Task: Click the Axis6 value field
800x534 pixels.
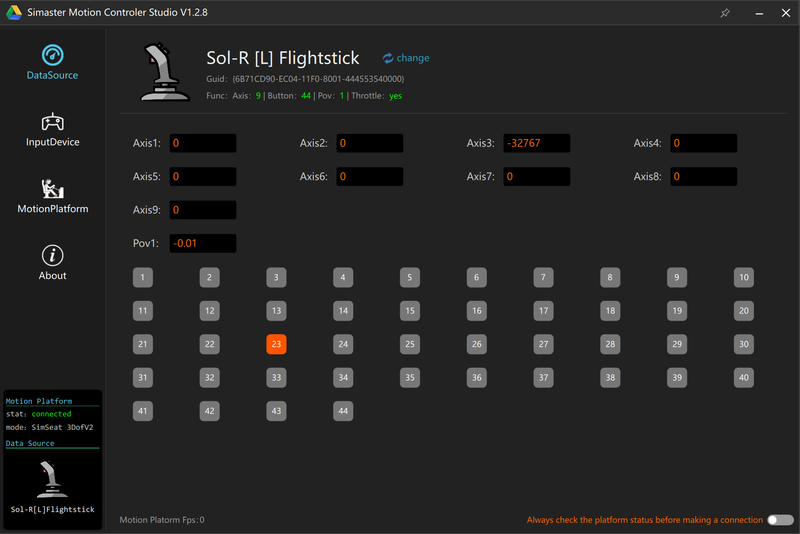Action: coord(369,176)
